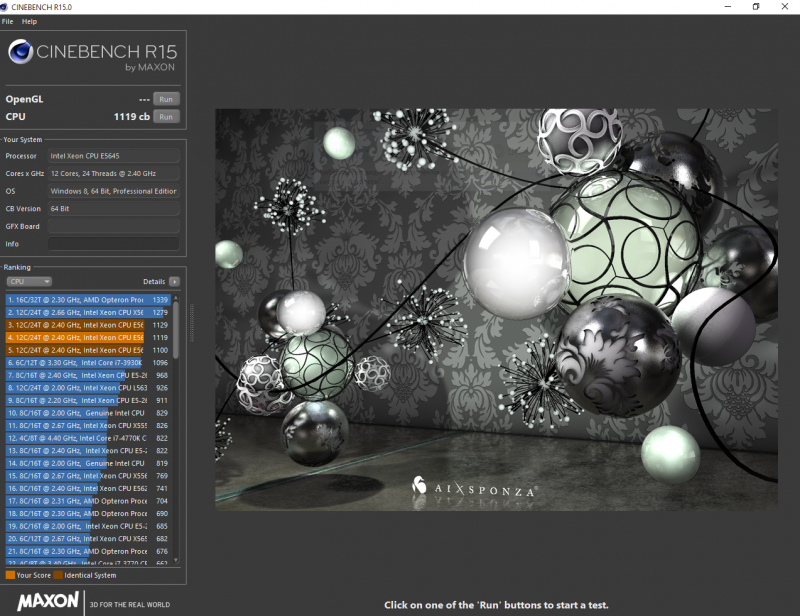Open the Help menu
Viewport: 800px width, 616px height.
[29, 21]
